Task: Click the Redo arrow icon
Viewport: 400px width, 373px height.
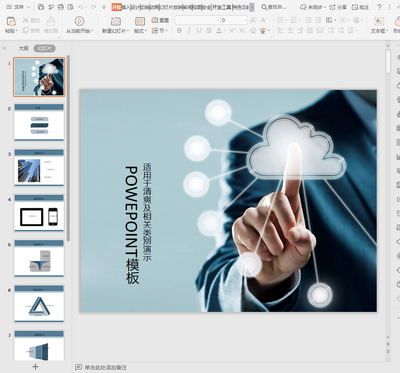Action: point(93,7)
